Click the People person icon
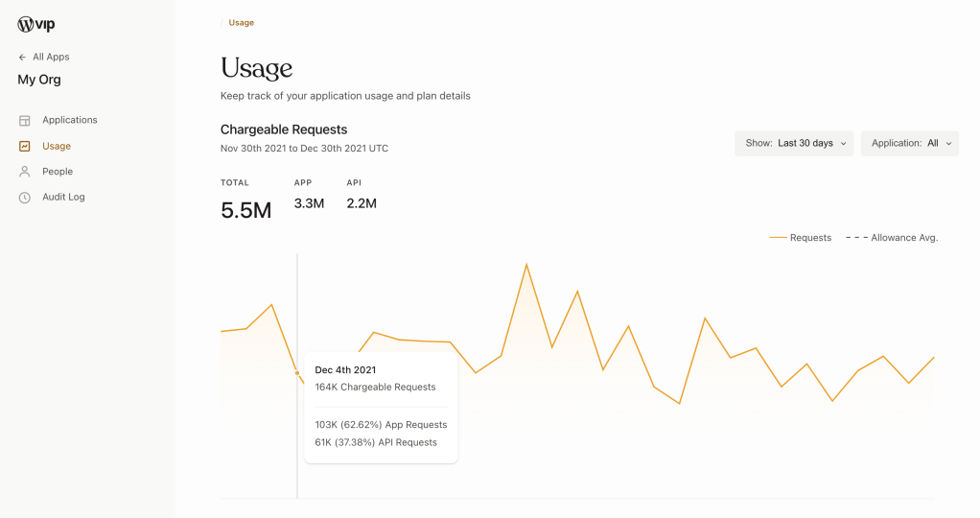 tap(24, 172)
